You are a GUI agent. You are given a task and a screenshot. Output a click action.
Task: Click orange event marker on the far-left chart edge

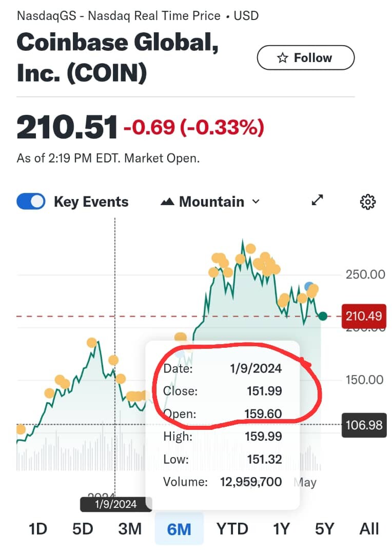21,429
